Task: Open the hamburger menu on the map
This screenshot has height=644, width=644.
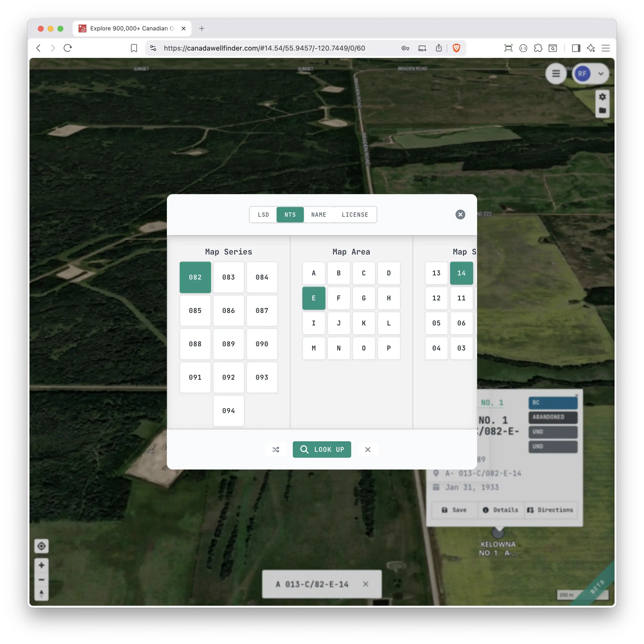Action: pos(556,73)
